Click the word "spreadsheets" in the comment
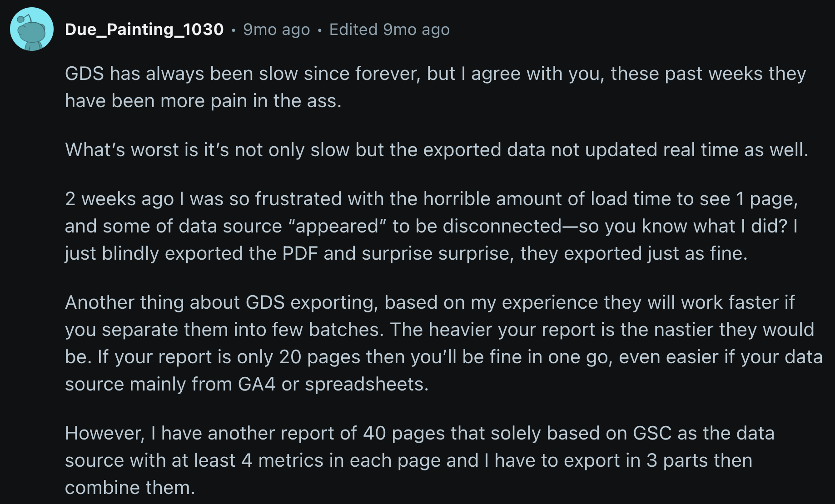Image resolution: width=835 pixels, height=504 pixels. [366, 384]
